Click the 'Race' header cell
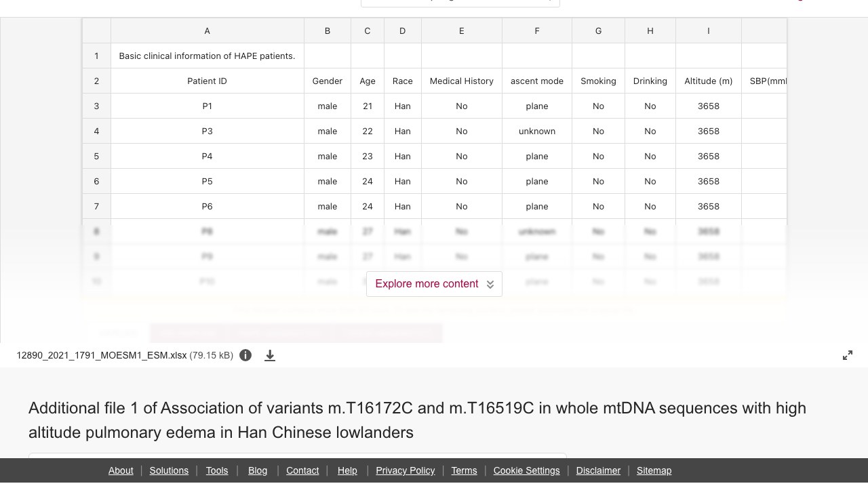Viewport: 868px width, 488px height. 403,81
